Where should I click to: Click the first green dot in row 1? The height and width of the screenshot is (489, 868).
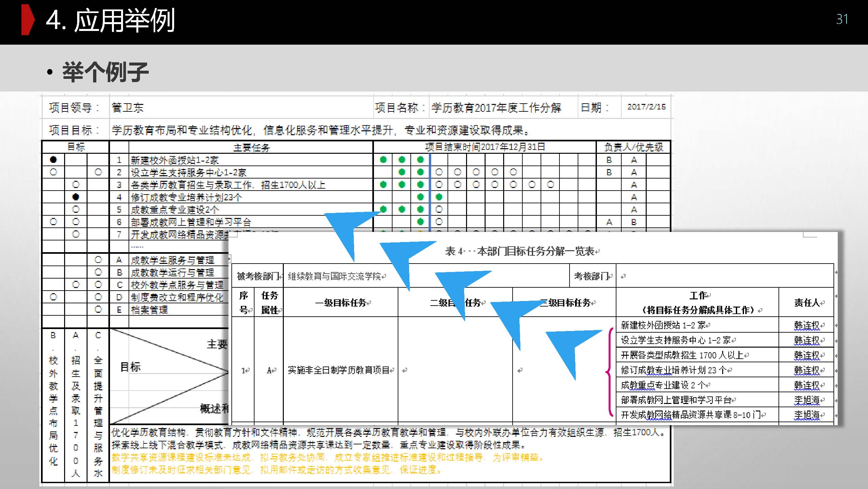(383, 160)
